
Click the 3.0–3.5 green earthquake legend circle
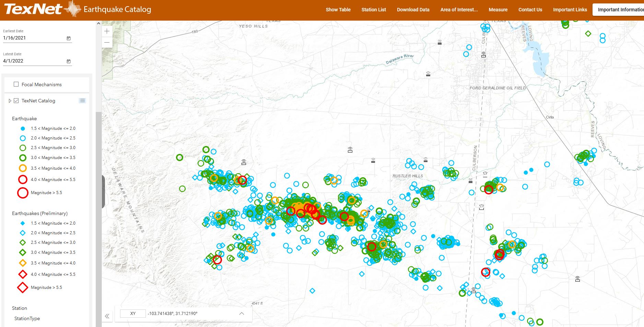click(x=23, y=158)
